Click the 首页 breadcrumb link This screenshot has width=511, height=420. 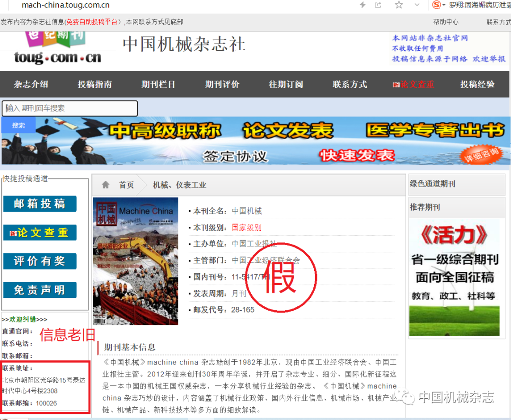(x=126, y=185)
